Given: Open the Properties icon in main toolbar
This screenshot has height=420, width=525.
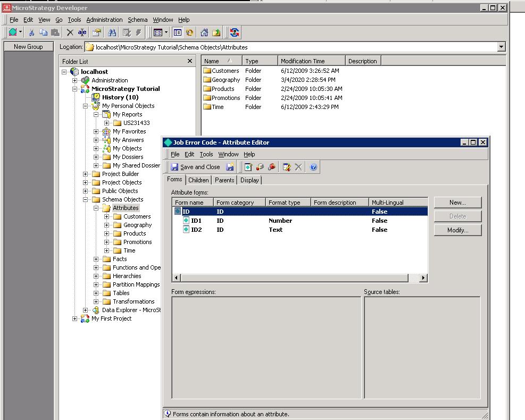Looking at the screenshot, I should (x=97, y=32).
